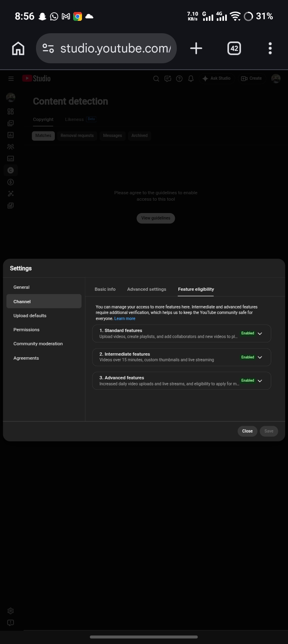Select the Removal requests chip
The height and width of the screenshot is (644, 288).
click(77, 136)
